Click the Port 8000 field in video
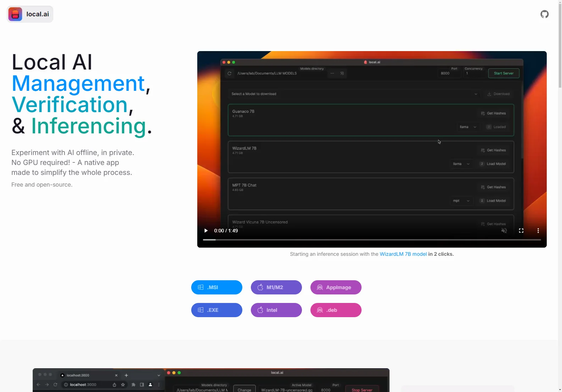Screen dimensions: 562x392 (x=449, y=73)
